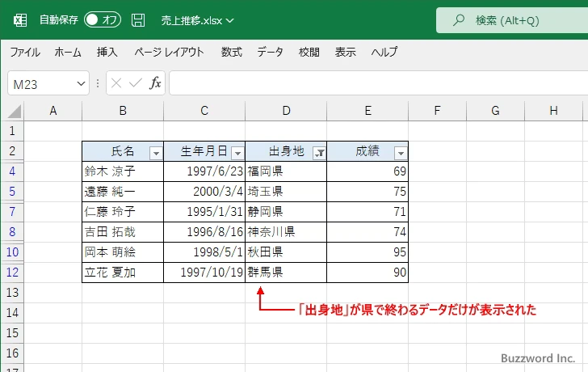Screen dimensions: 588x372
Task: Switch to the 挿入 tab
Action: tap(107, 52)
